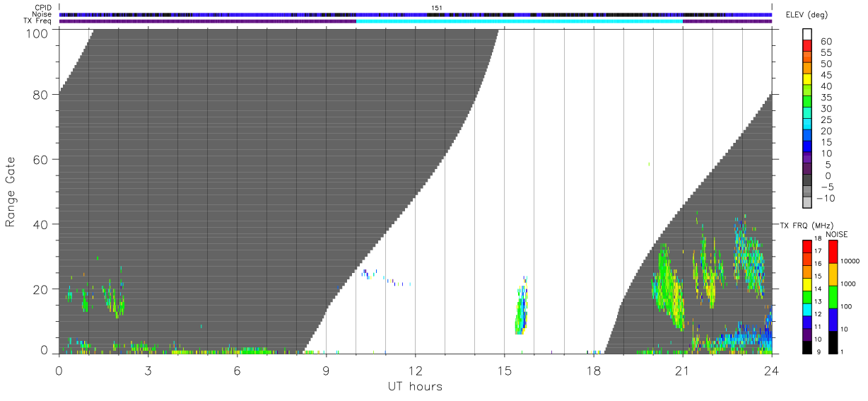Select the white top segment of the ELEV colorbar

(807, 35)
